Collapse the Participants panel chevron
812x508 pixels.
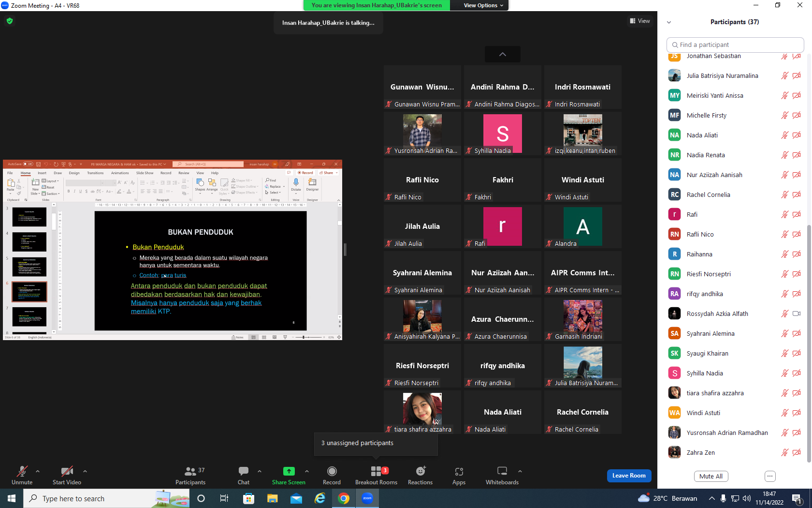pyautogui.click(x=669, y=22)
